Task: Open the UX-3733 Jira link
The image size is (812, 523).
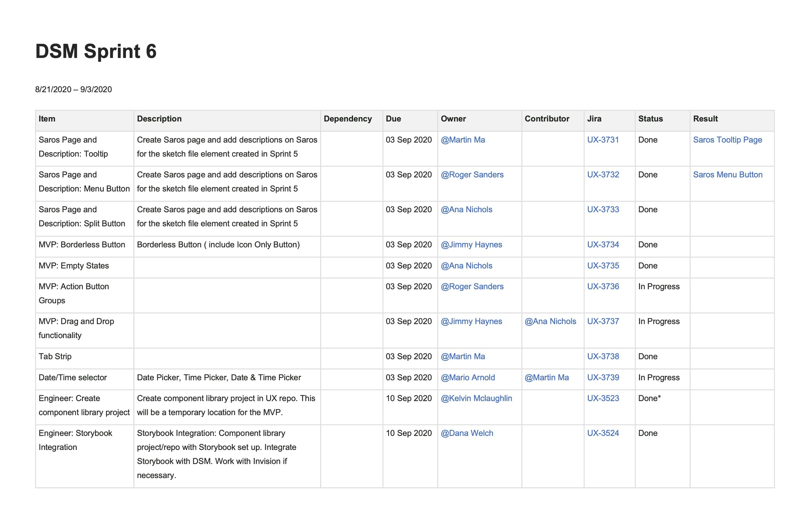Action: [603, 210]
